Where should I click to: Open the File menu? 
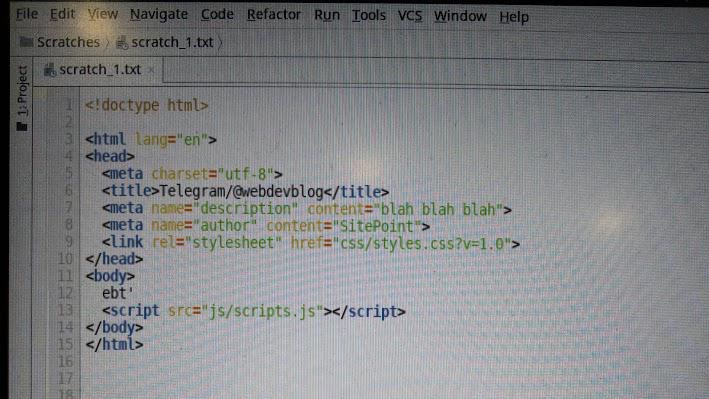(x=27, y=14)
